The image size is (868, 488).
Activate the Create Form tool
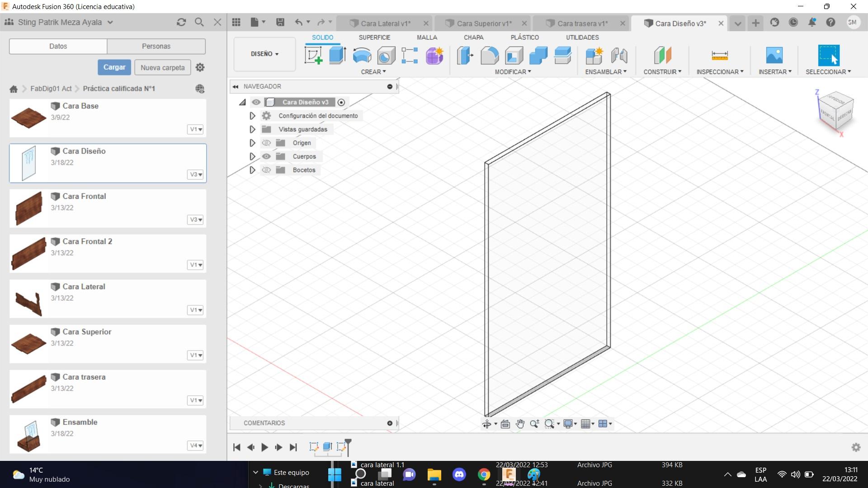434,55
